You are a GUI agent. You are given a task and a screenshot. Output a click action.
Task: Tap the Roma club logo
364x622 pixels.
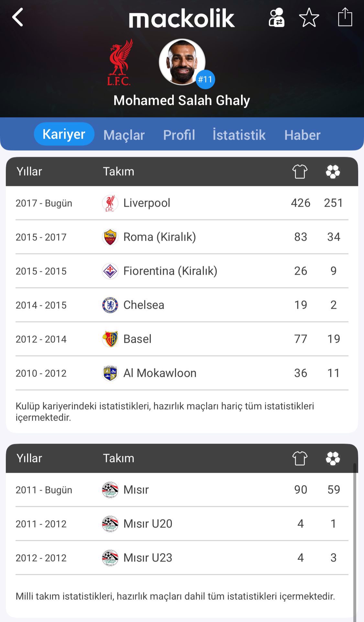[x=110, y=237]
